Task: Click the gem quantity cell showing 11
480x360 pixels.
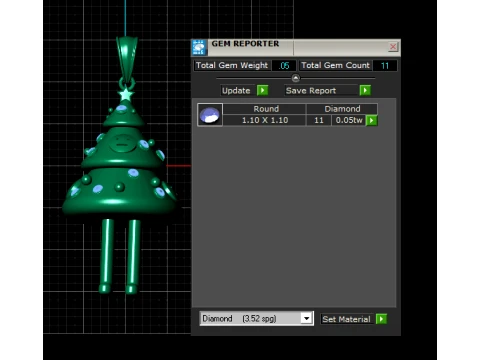Action: point(319,120)
